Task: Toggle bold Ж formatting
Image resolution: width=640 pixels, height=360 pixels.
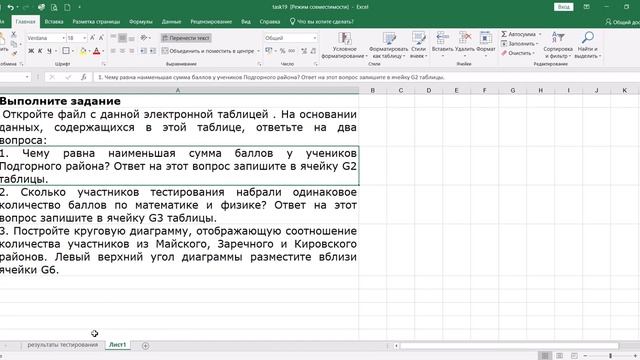Action: coord(31,51)
